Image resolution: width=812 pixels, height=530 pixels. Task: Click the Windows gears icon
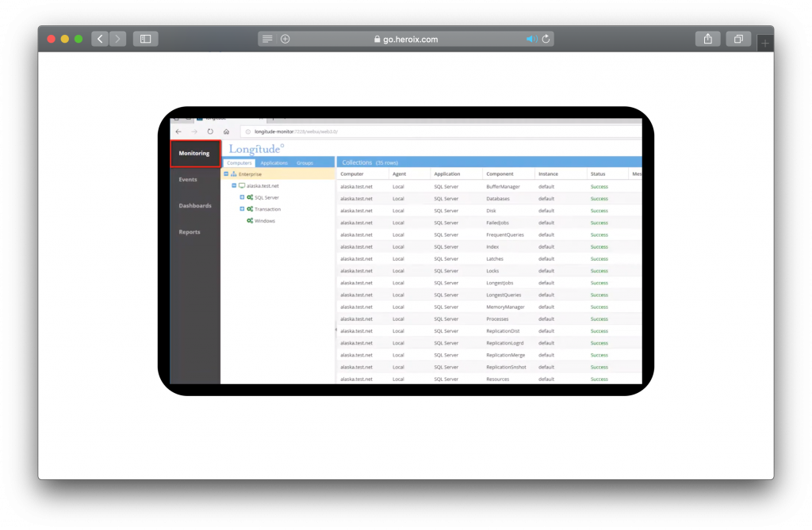click(250, 220)
